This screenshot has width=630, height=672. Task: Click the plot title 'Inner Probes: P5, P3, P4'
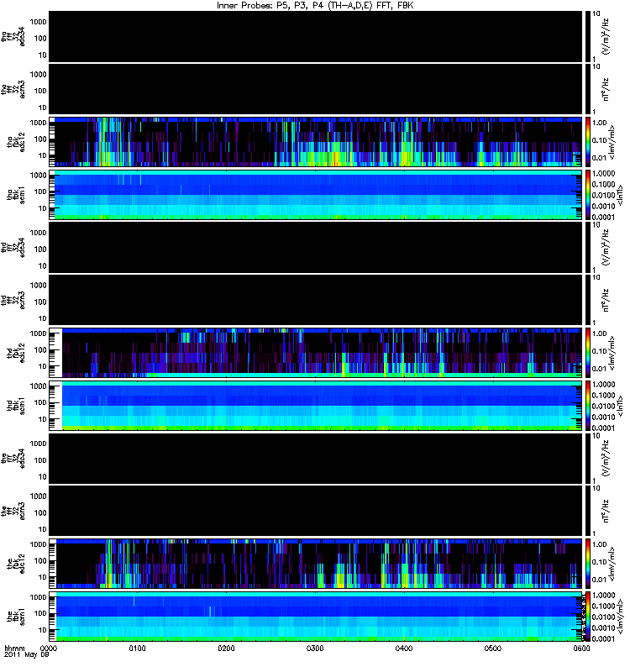coord(269,5)
